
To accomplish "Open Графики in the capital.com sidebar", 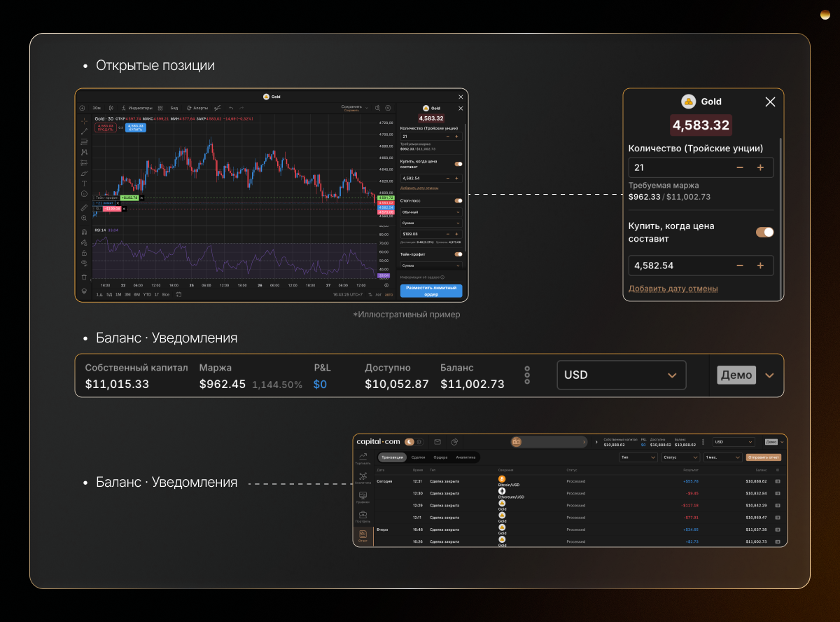I will (363, 497).
